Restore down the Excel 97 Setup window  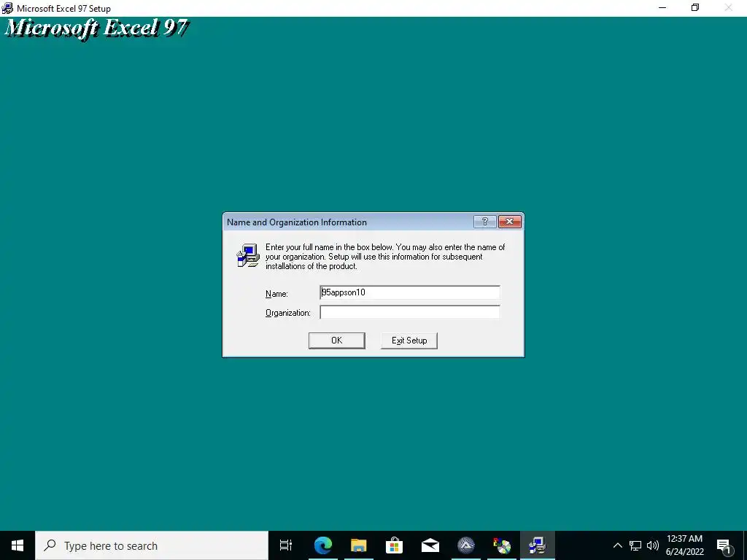pyautogui.click(x=695, y=7)
